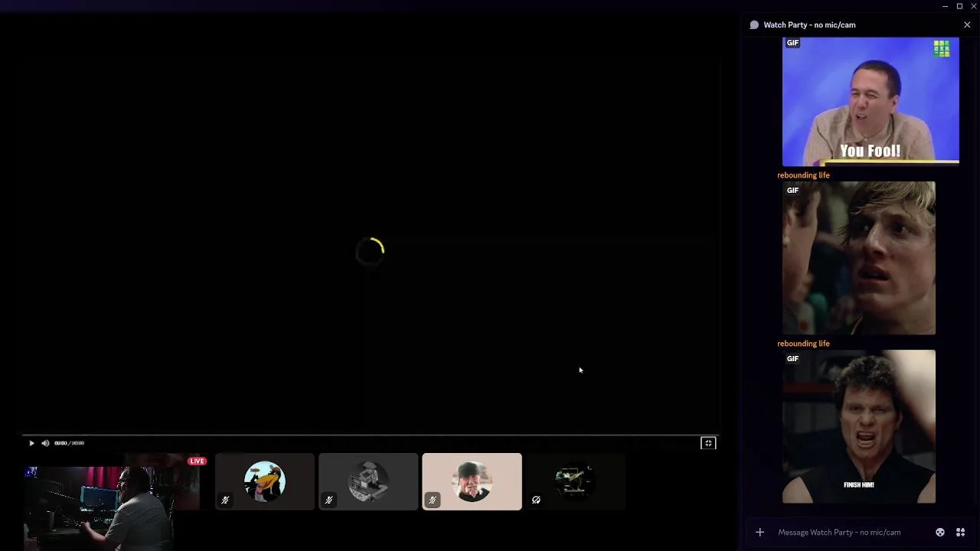This screenshot has width=980, height=551.
Task: Play the stream video
Action: (31, 443)
